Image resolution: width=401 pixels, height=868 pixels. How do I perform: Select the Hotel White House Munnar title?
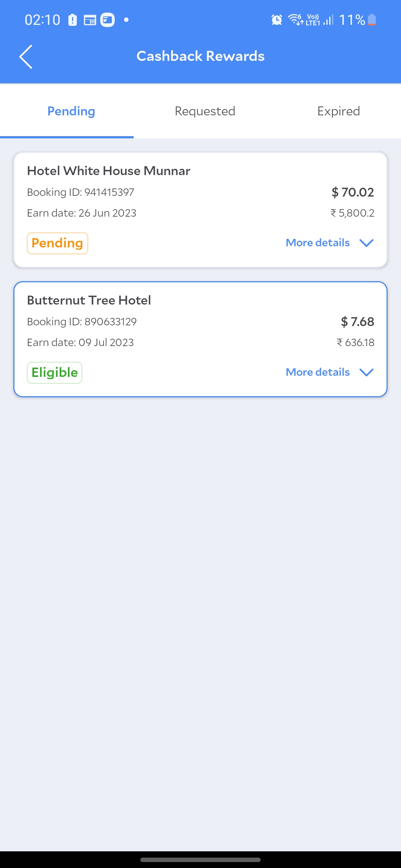click(x=109, y=171)
